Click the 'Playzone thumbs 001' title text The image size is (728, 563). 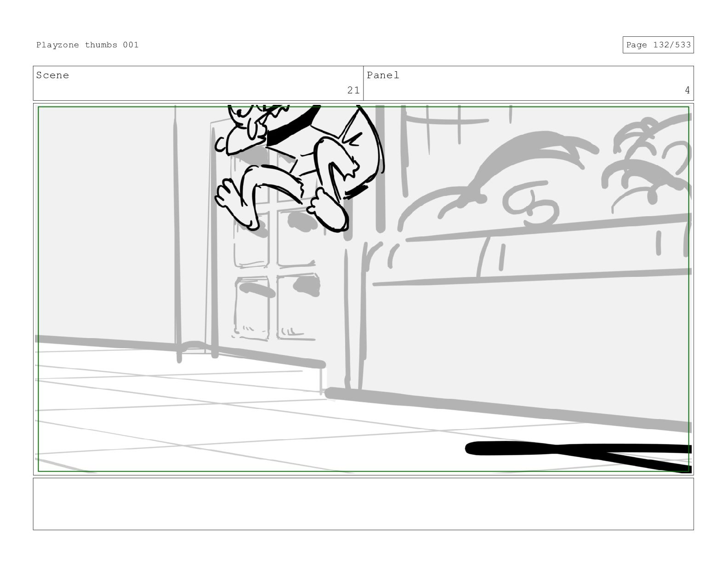coord(87,45)
